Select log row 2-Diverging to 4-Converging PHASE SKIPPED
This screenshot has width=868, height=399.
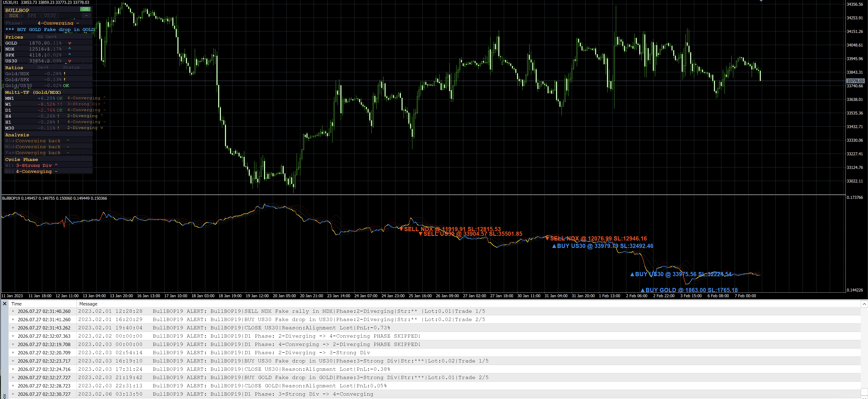435,336
